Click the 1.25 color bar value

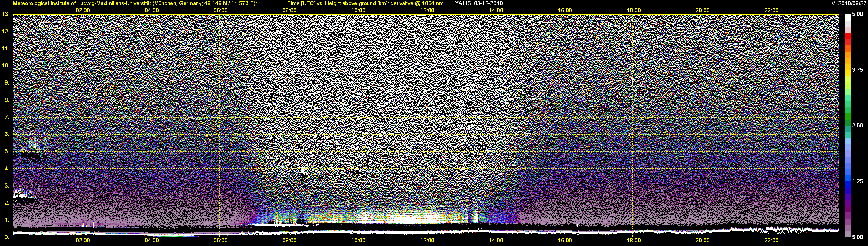click(858, 181)
